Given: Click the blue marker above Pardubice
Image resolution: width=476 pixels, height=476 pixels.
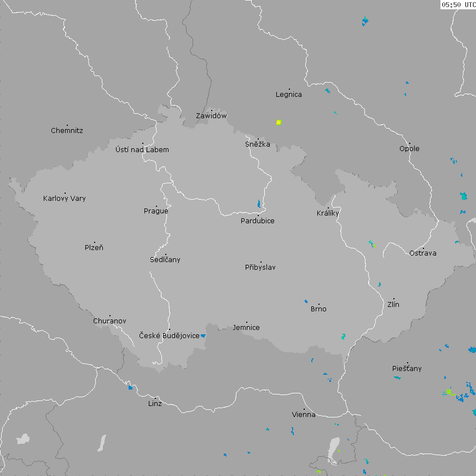Looking at the screenshot, I should pos(259,204).
